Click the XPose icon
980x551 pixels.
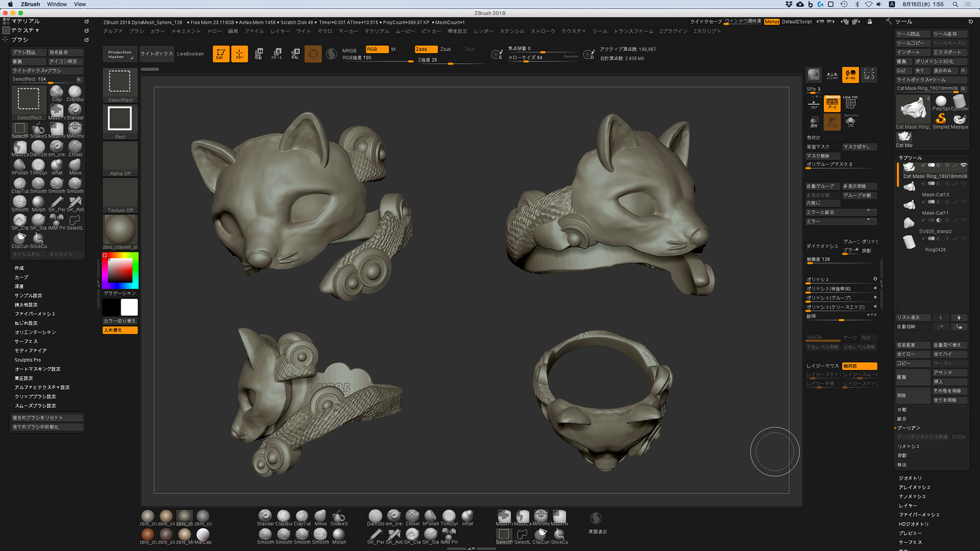point(869,75)
